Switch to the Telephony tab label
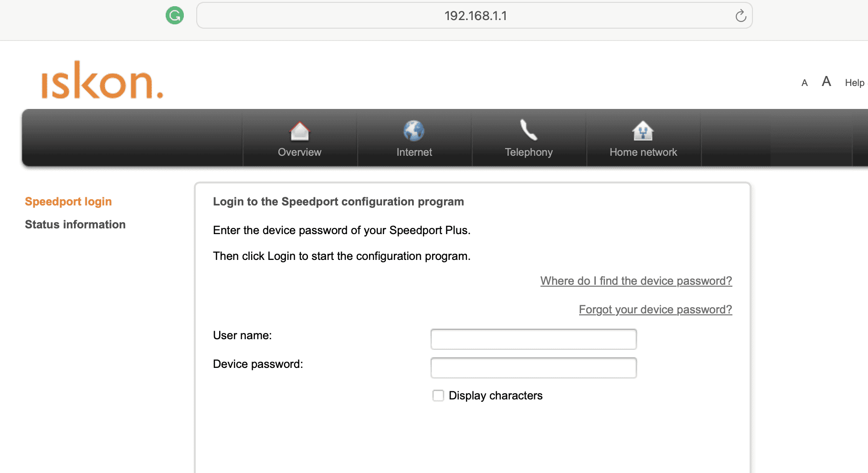Viewport: 868px width, 473px height. coord(529,152)
